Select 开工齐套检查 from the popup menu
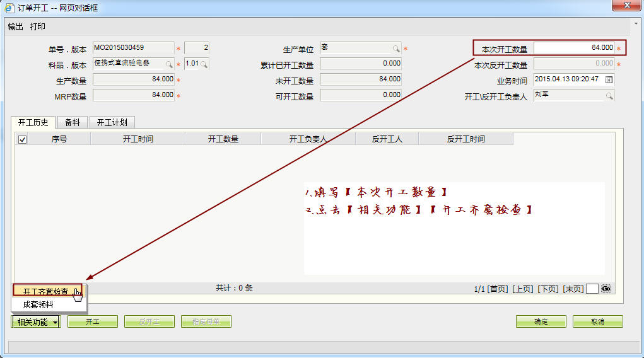Viewport: 644px width, 358px height. [48, 291]
